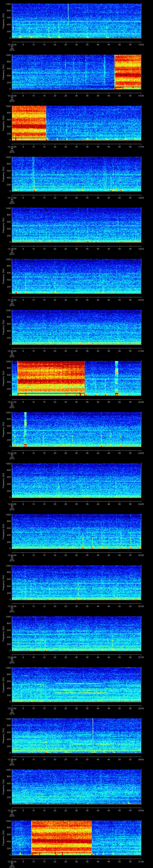
Task: Click the '12:20:00' start time label
Action: (x=12, y=351)
